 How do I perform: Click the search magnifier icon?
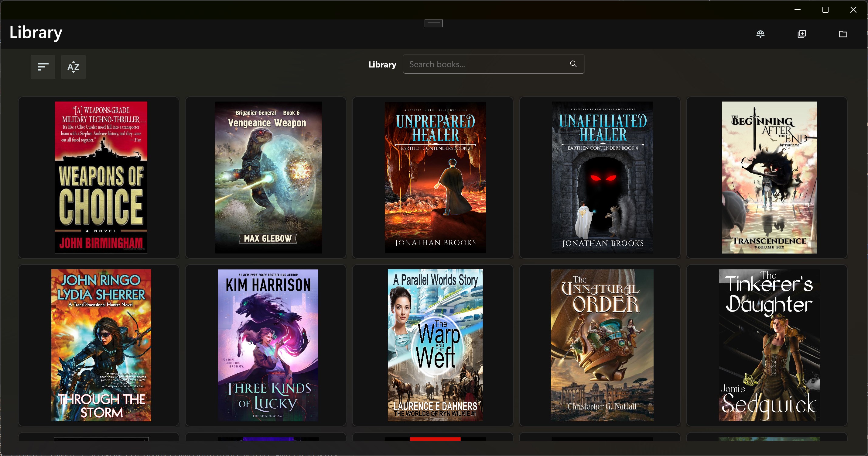point(573,64)
